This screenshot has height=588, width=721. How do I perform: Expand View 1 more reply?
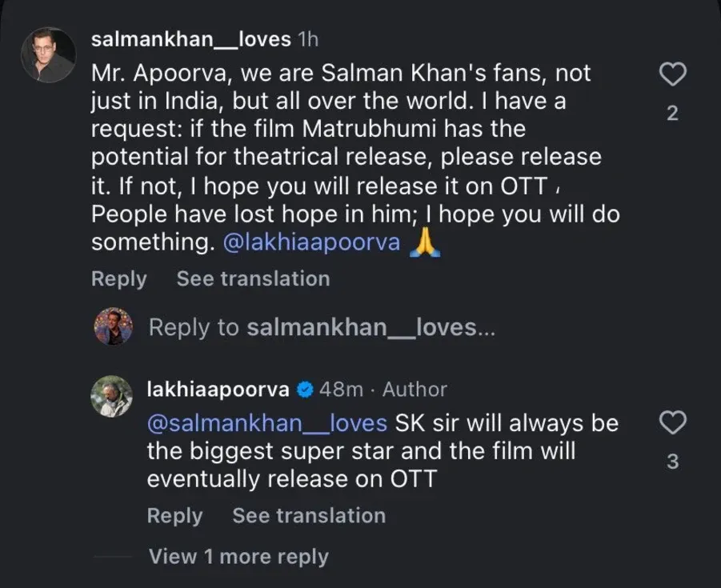click(238, 557)
